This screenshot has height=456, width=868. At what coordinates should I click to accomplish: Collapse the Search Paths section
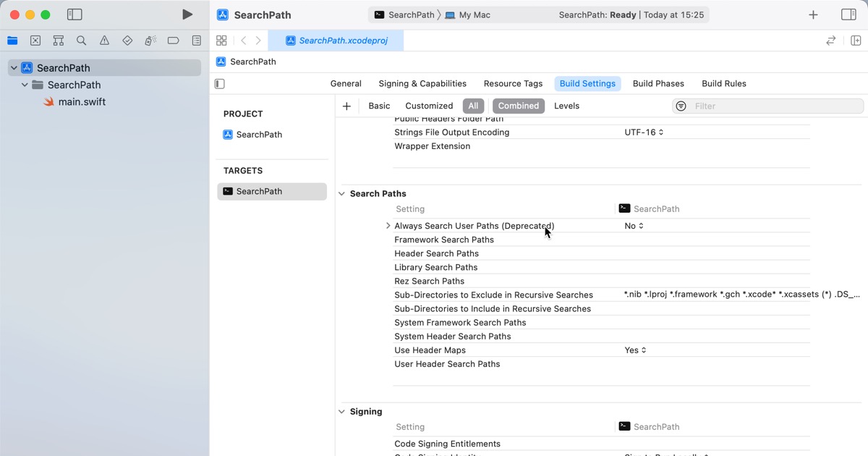pos(342,194)
